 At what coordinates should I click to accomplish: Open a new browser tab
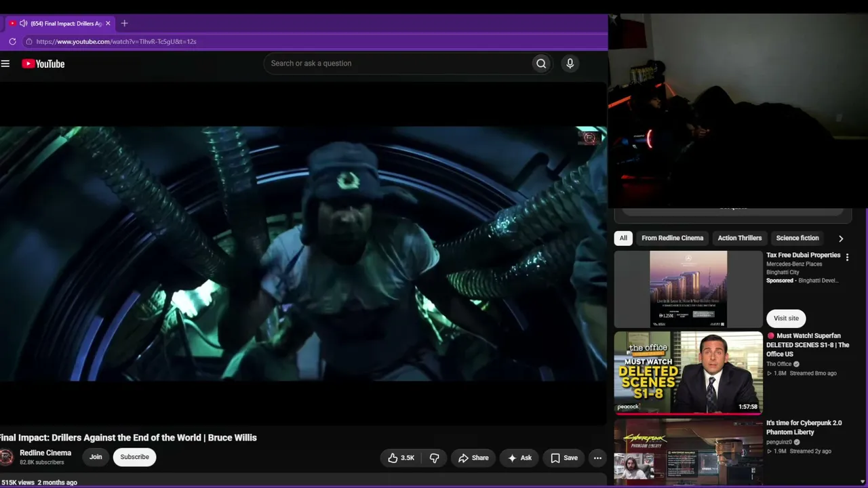point(124,23)
